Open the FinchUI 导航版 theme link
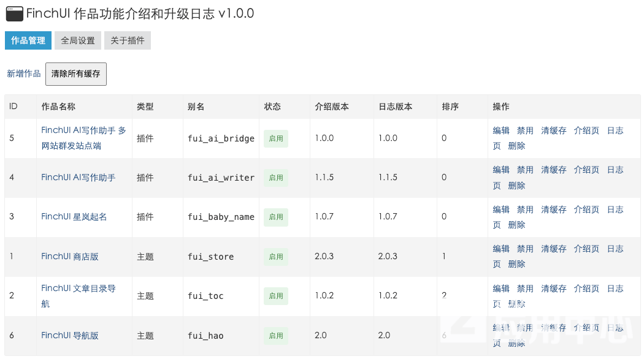 [x=70, y=335]
